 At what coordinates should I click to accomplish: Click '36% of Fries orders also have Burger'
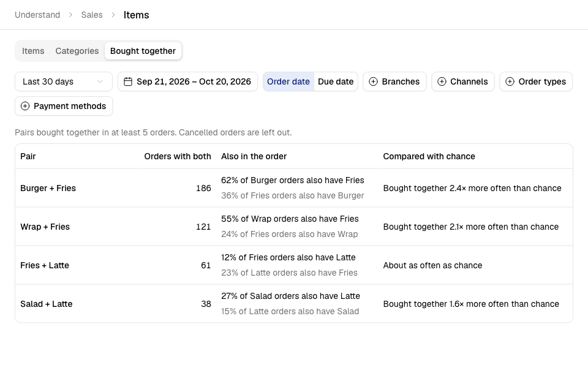coord(293,196)
